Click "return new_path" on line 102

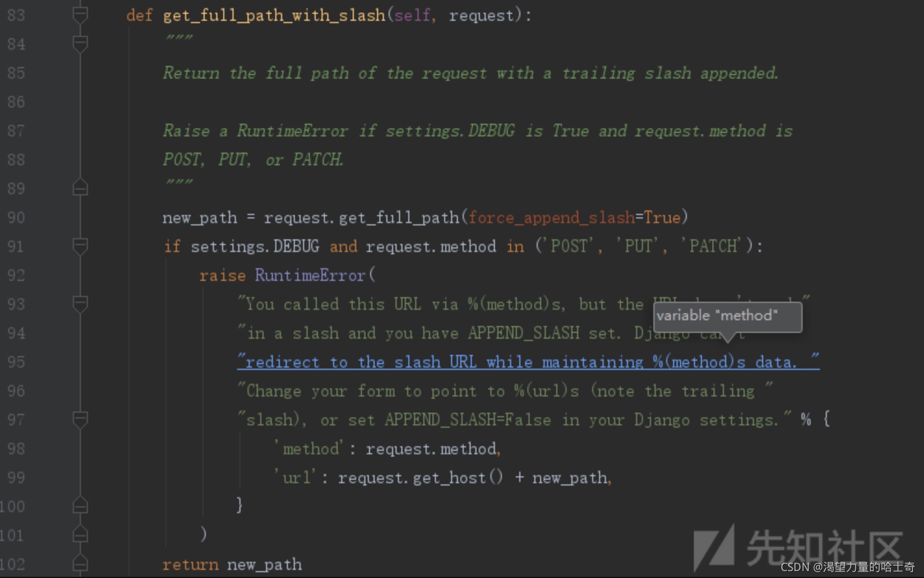click(232, 564)
